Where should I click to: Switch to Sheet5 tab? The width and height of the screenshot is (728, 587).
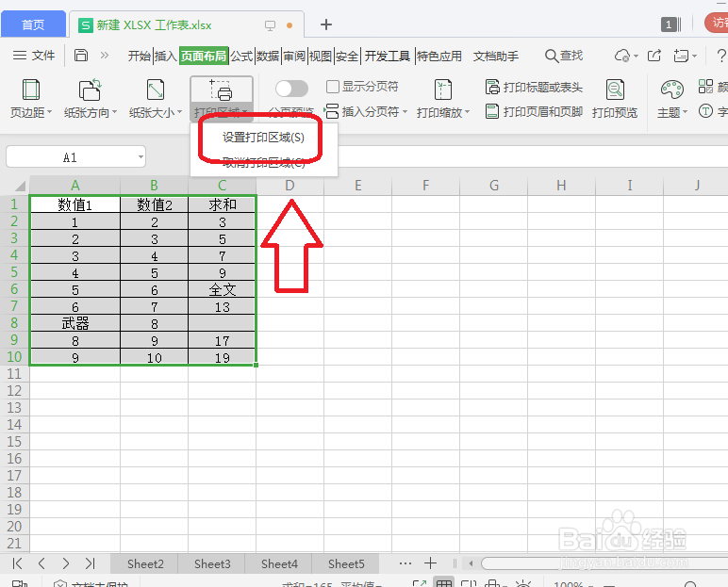(x=346, y=563)
